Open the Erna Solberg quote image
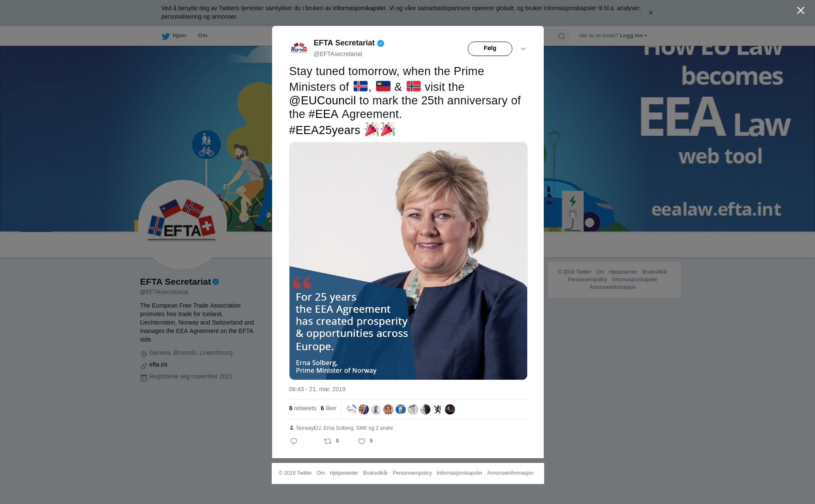Image resolution: width=815 pixels, height=504 pixels. tap(408, 261)
